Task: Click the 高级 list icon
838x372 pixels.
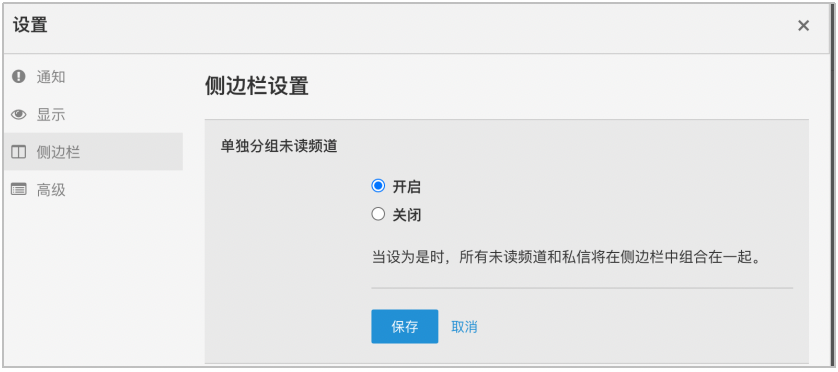Action: pyautogui.click(x=19, y=190)
